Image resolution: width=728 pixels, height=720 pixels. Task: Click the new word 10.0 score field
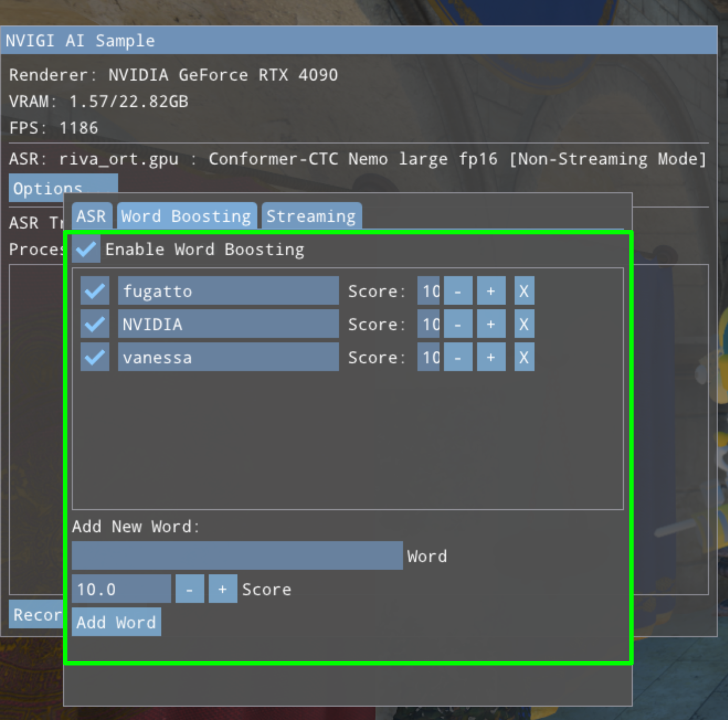tap(121, 589)
